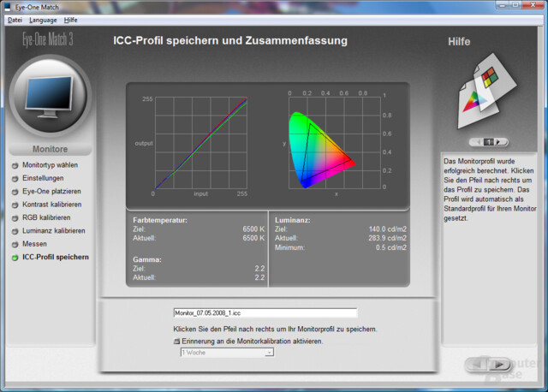The width and height of the screenshot is (548, 392).
Task: Go to Kontrast kalibrieren step
Action: click(51, 205)
